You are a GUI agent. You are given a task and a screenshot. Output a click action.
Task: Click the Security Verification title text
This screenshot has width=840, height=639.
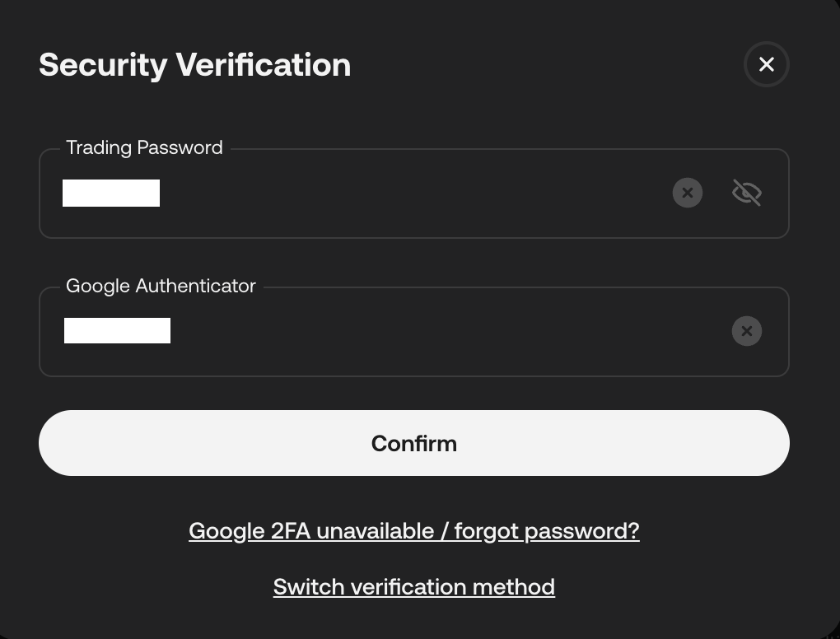pyautogui.click(x=194, y=64)
